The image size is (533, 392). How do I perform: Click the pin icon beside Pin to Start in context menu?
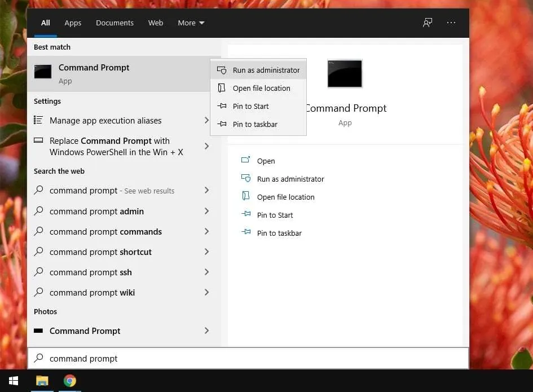point(222,106)
